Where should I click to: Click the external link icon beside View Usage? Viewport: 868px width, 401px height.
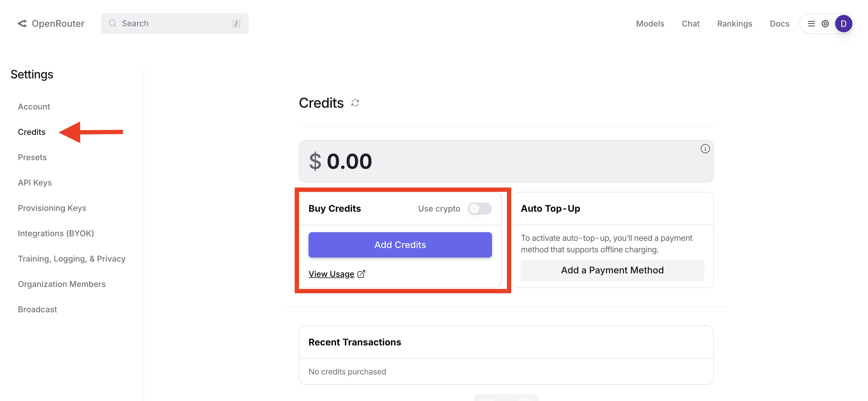[361, 274]
